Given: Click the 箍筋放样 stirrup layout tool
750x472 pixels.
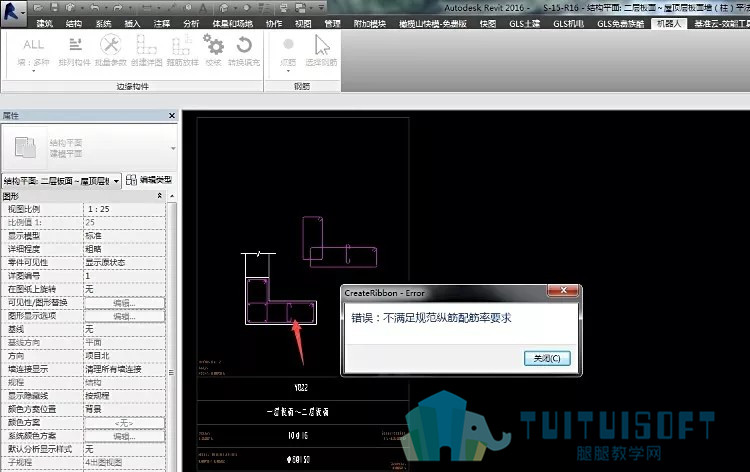Looking at the screenshot, I should coord(182,52).
